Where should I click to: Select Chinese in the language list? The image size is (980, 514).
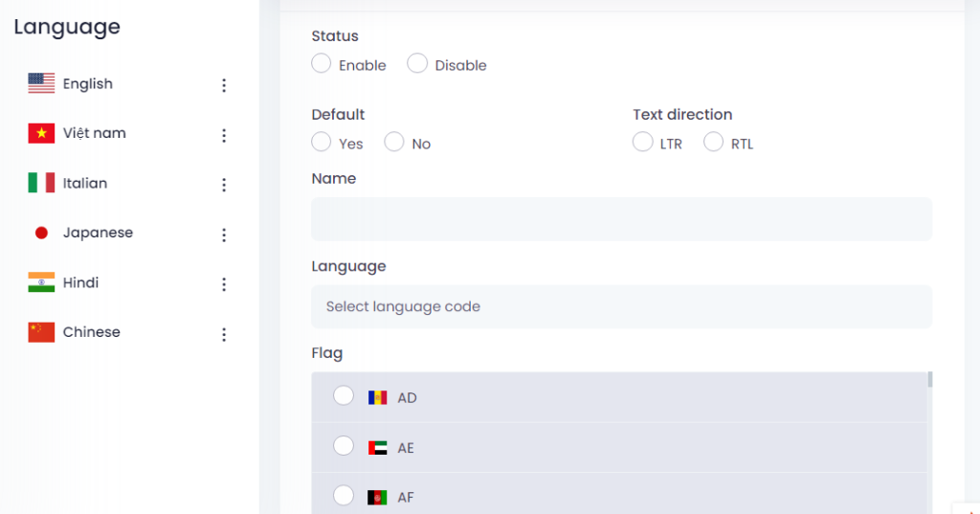pyautogui.click(x=92, y=332)
